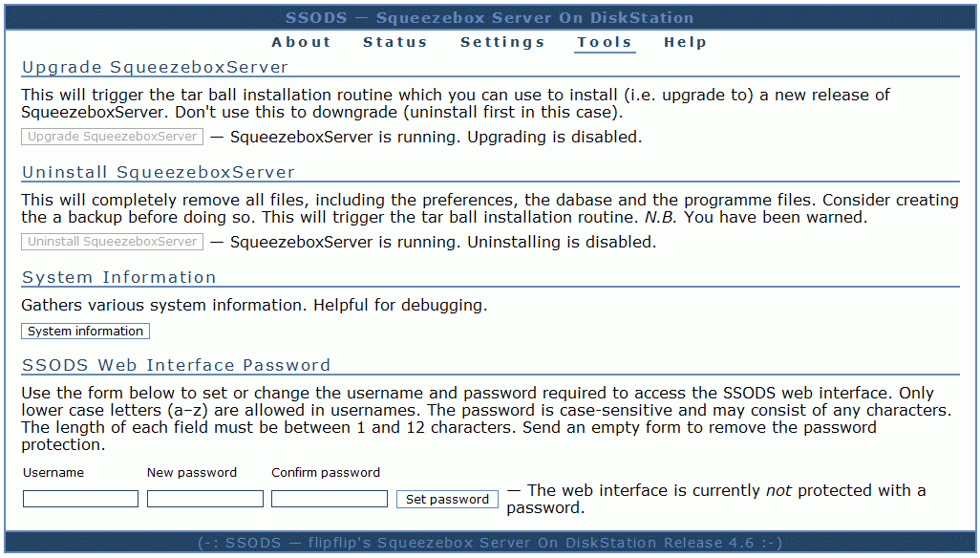The image size is (980, 558).
Task: Focus the Username text field
Action: [x=81, y=499]
